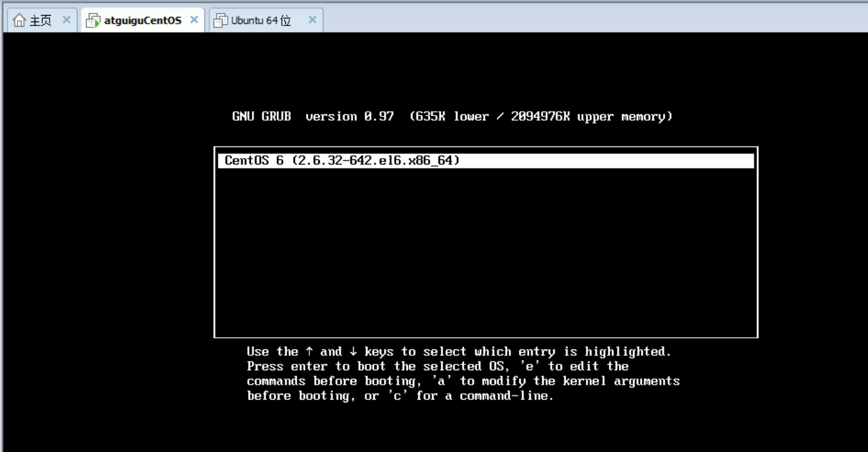The image size is (868, 452).
Task: Switch to the Ubuntu 64 位 tab
Action: pos(261,20)
